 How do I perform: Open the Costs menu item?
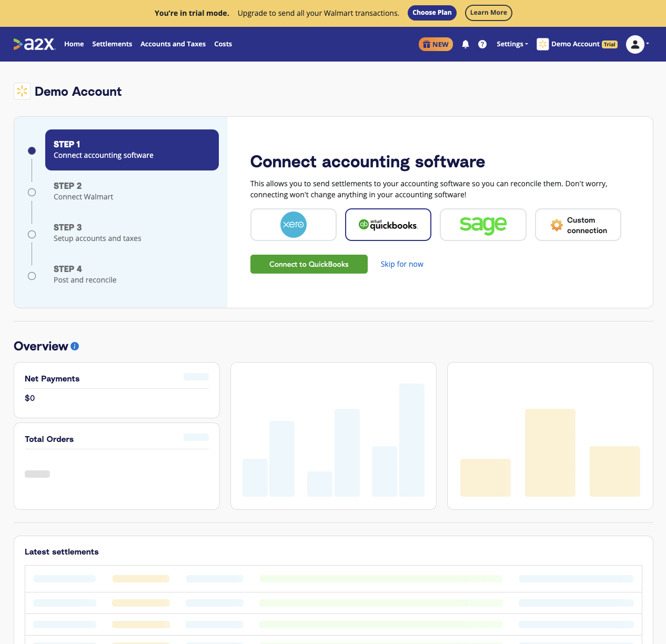click(x=223, y=44)
